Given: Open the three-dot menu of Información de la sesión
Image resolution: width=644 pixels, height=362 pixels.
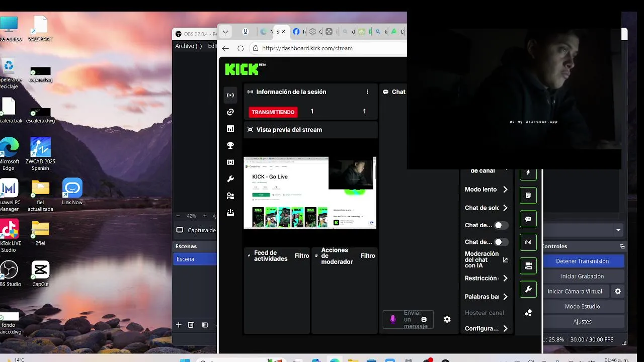Looking at the screenshot, I should [367, 92].
